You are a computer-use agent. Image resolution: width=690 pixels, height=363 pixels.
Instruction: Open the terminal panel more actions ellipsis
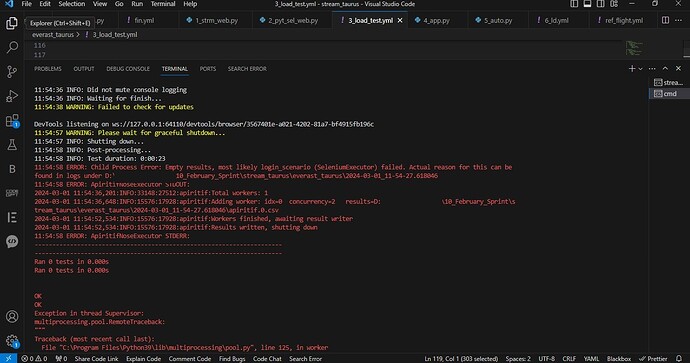click(x=652, y=69)
